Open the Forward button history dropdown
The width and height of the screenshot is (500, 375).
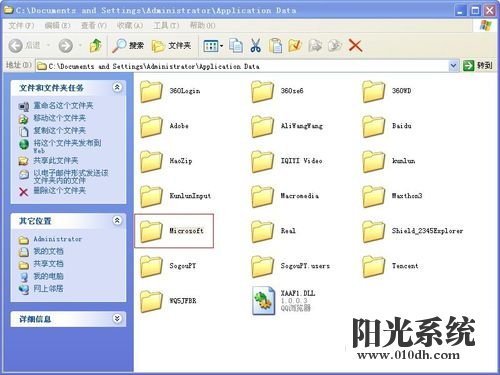tap(80, 45)
